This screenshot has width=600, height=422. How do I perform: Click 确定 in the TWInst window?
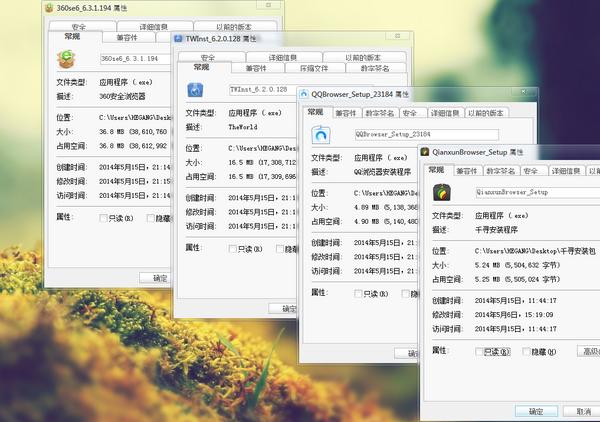[284, 308]
